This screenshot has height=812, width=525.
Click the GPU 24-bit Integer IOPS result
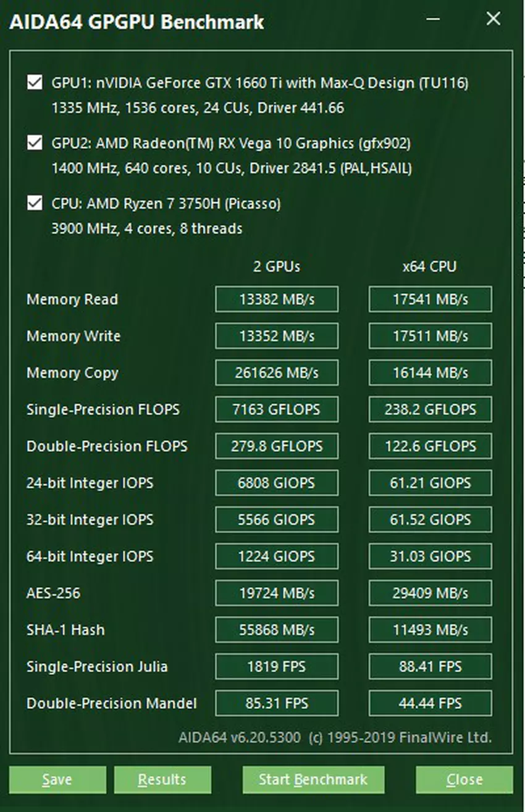(x=277, y=483)
